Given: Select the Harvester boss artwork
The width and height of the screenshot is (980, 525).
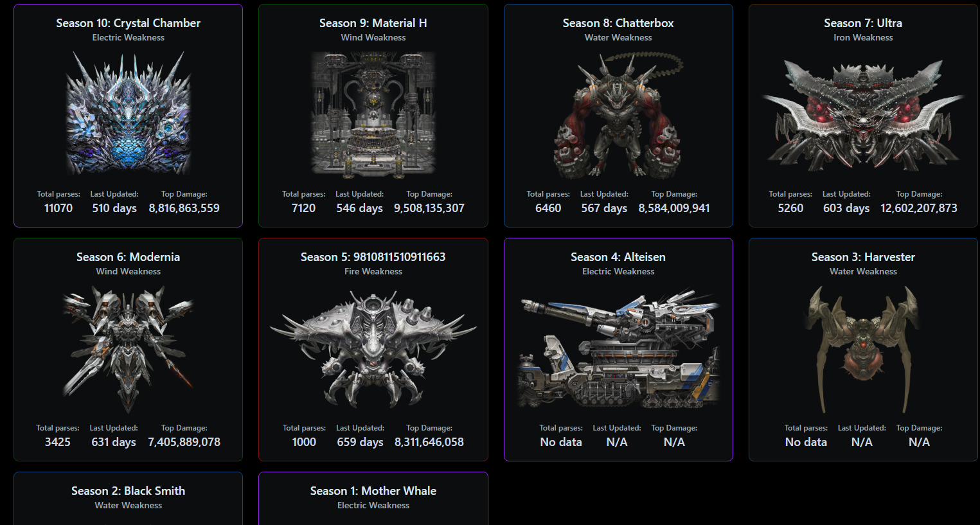Looking at the screenshot, I should [863, 348].
